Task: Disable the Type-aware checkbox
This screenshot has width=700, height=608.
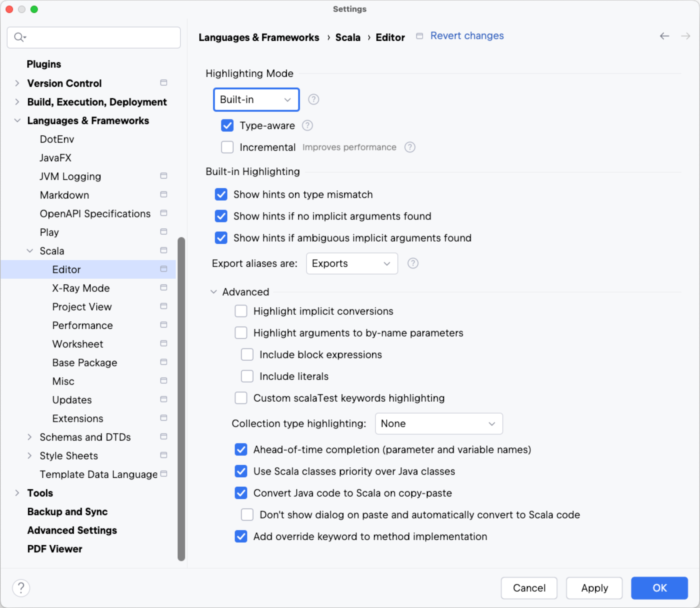Action: (x=227, y=125)
